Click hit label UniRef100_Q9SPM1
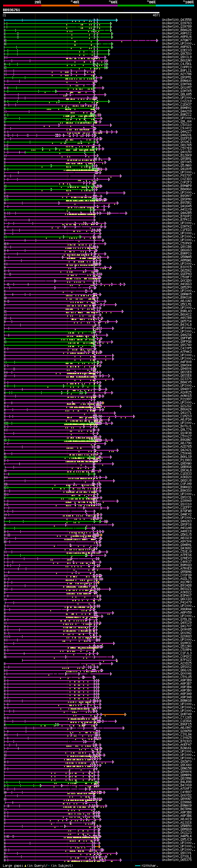This screenshot has height=868, width=197. click(177, 77)
